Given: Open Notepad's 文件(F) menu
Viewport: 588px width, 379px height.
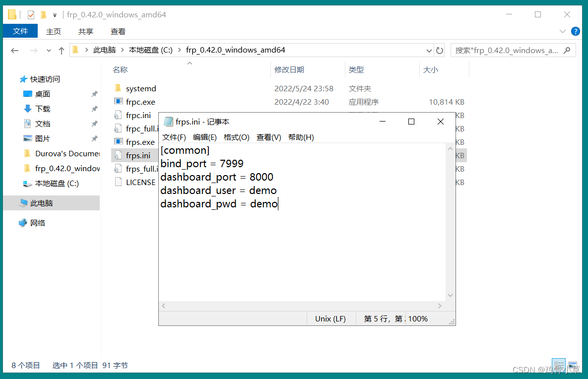Looking at the screenshot, I should [x=174, y=137].
